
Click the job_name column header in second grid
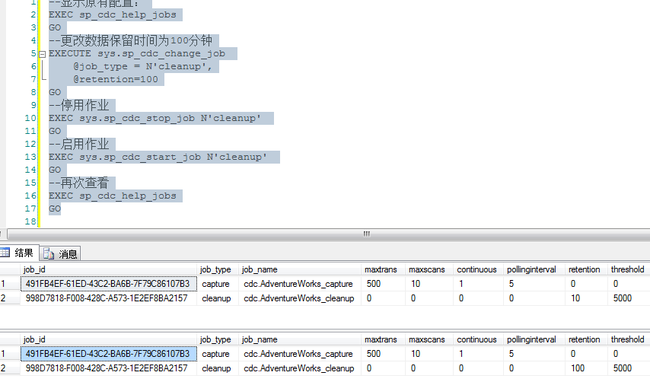pyautogui.click(x=300, y=339)
